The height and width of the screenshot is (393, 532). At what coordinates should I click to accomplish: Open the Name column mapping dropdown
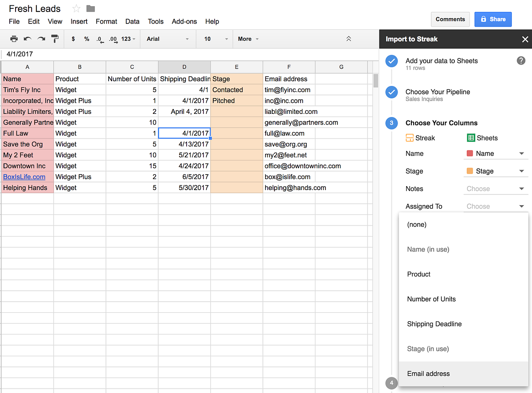click(496, 154)
